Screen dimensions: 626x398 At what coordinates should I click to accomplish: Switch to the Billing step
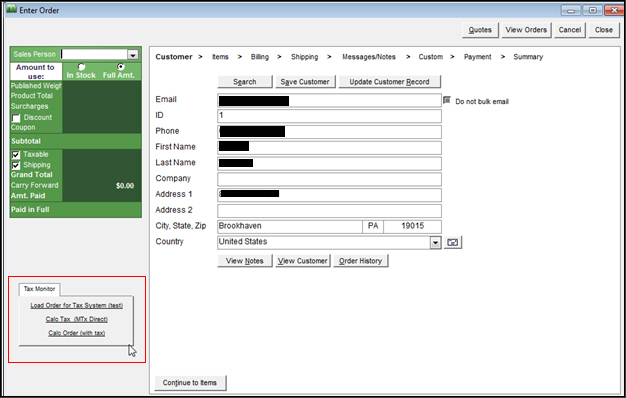[260, 57]
